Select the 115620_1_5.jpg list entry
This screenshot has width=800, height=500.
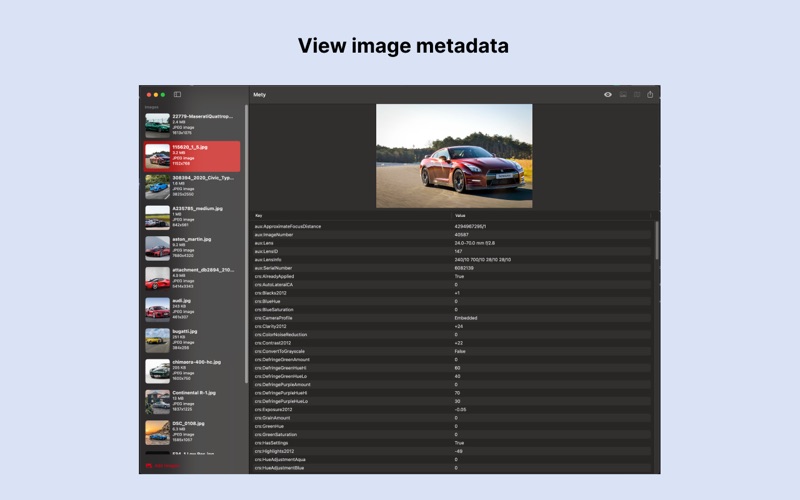192,156
